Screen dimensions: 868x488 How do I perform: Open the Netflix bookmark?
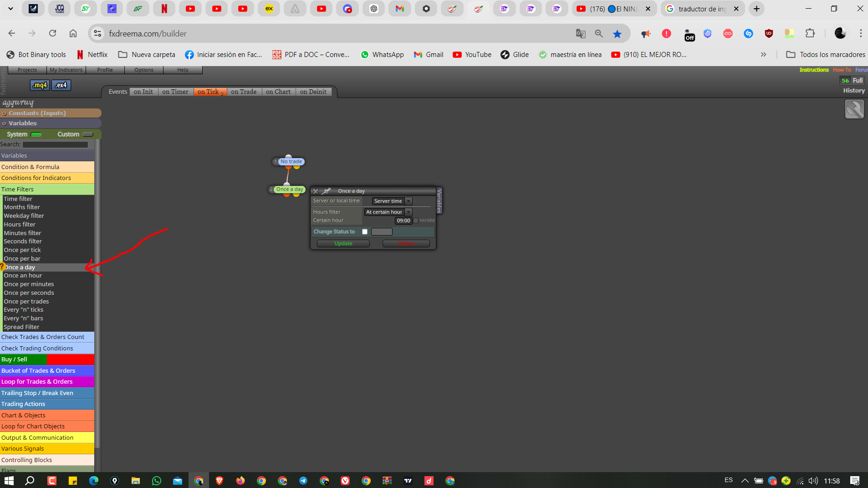click(92, 55)
